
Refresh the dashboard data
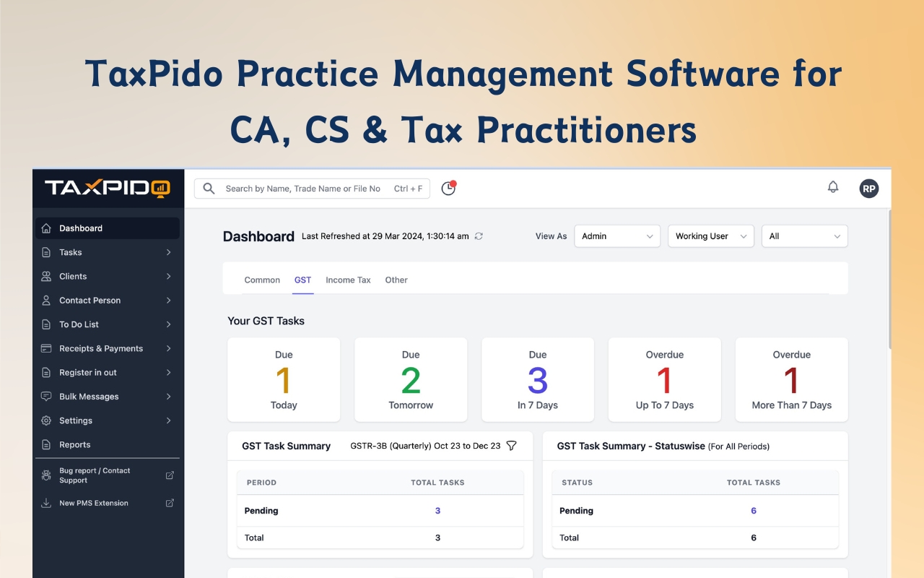pos(478,236)
